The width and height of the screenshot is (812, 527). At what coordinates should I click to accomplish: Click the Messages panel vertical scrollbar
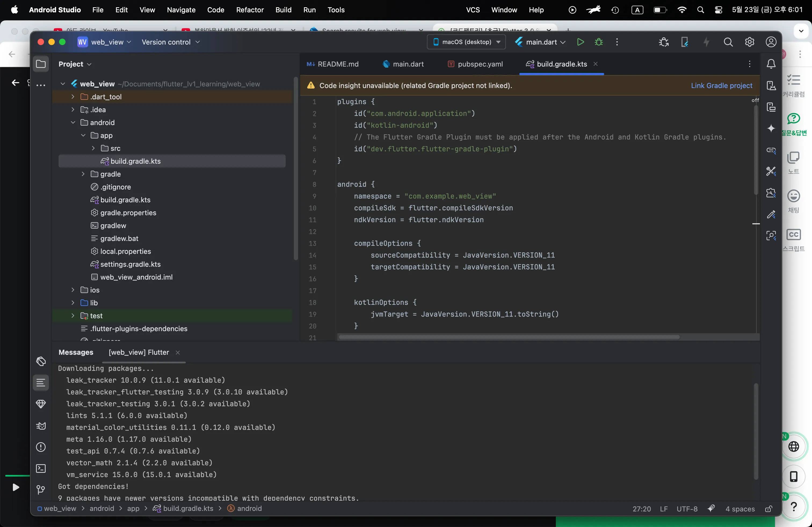tap(756, 431)
